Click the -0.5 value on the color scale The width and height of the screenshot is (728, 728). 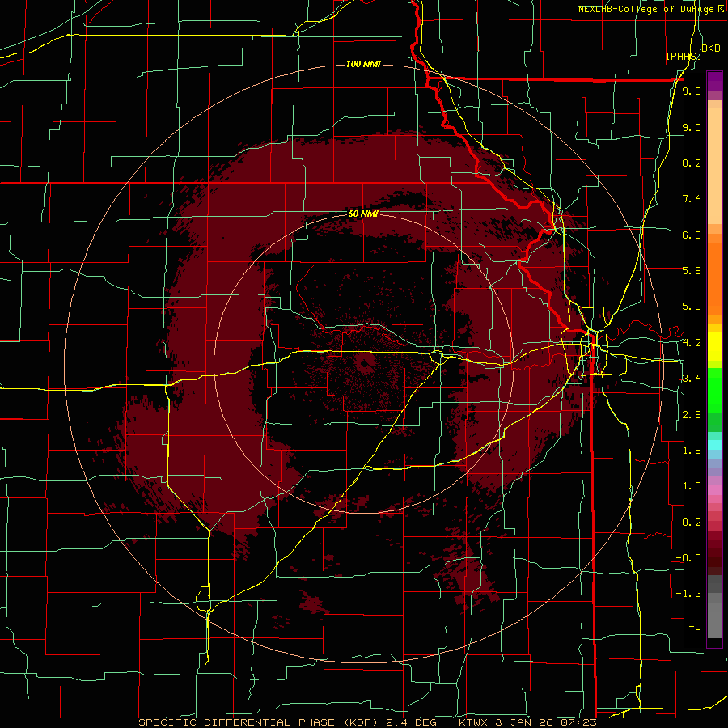pos(688,558)
